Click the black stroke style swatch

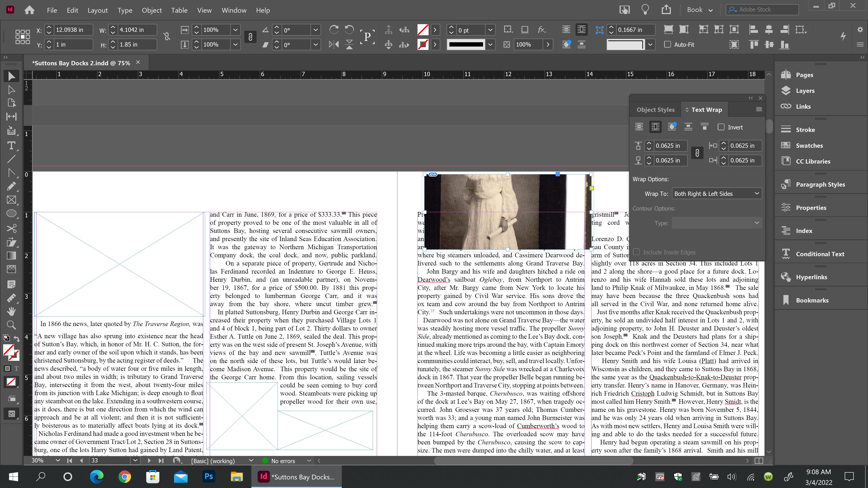[466, 45]
